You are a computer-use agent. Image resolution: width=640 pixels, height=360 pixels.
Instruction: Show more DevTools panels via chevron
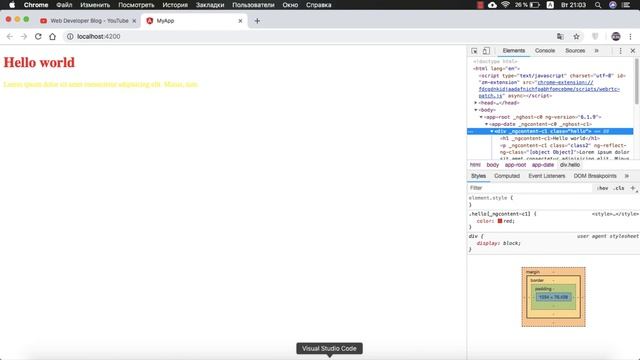tap(596, 51)
